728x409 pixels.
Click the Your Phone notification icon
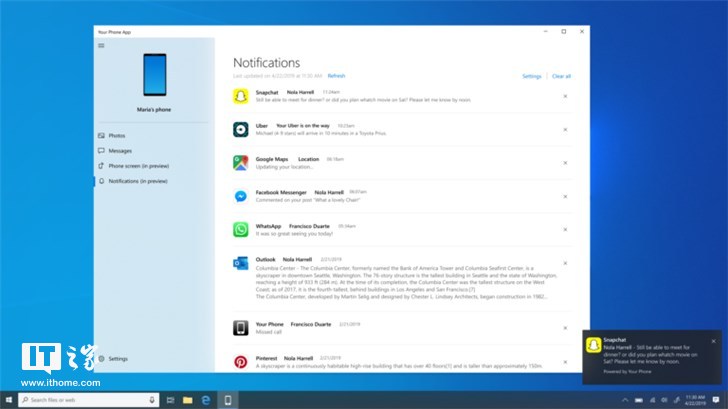click(240, 328)
